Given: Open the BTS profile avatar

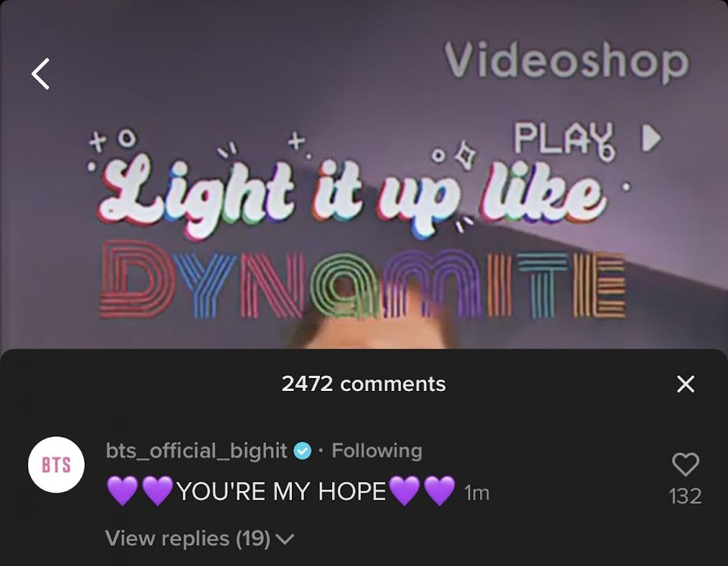Looking at the screenshot, I should tap(56, 464).
